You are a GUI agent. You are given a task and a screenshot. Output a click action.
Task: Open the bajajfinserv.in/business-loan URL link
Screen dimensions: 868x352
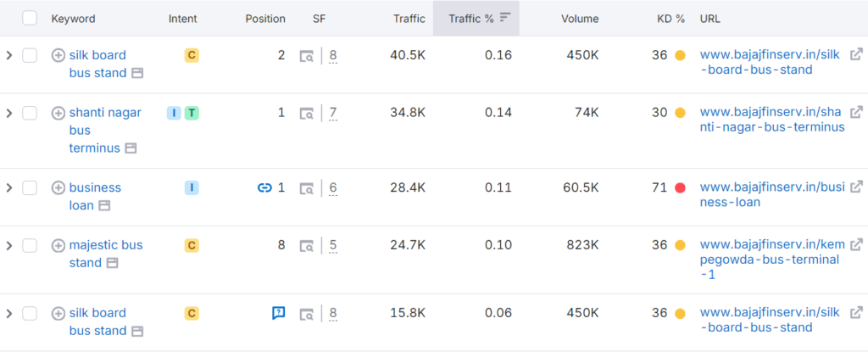(772, 194)
